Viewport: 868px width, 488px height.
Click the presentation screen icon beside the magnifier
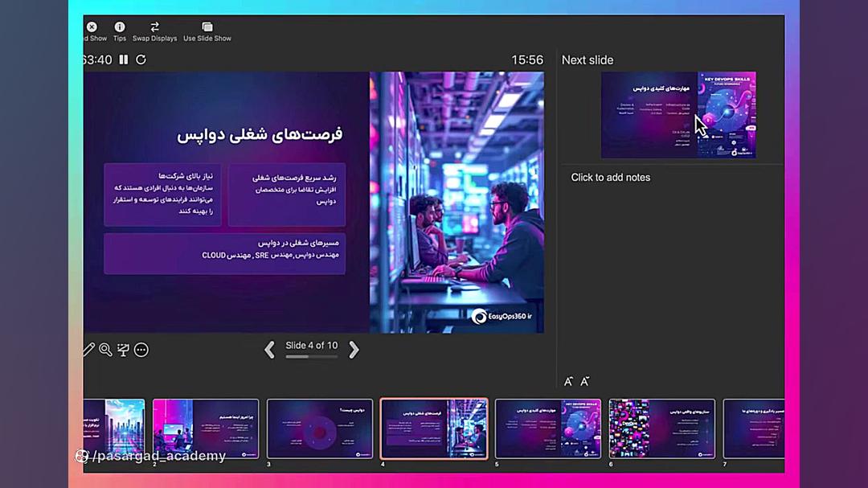click(123, 350)
